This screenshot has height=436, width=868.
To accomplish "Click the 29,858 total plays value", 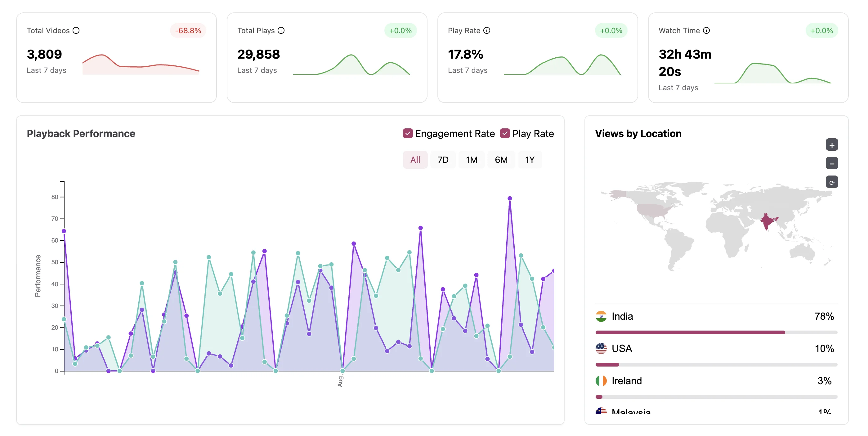I will tap(258, 54).
